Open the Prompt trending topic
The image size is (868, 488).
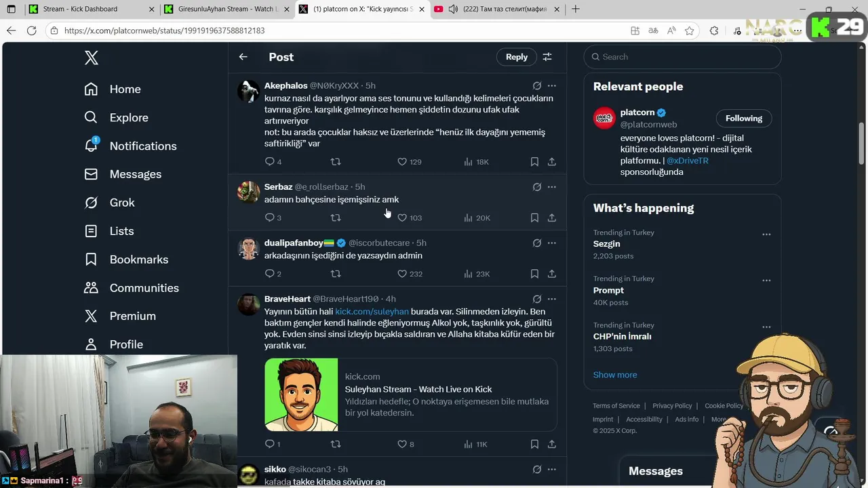(x=608, y=290)
